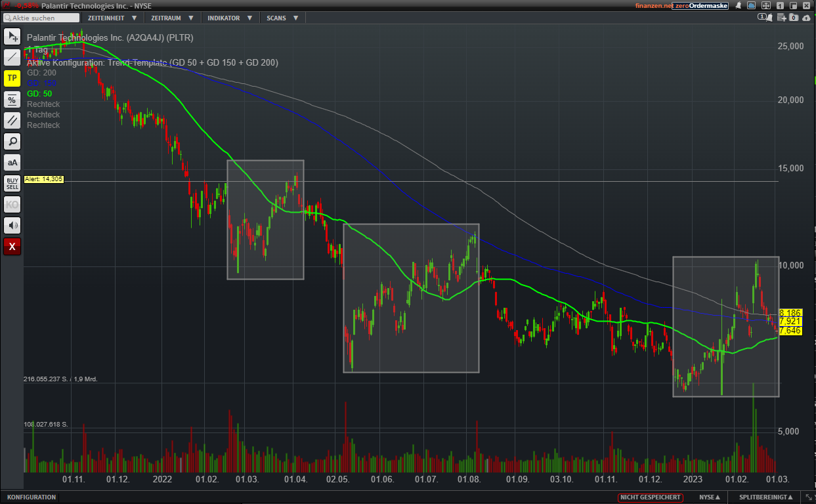Select the second Rechteck entry in legend

point(43,115)
